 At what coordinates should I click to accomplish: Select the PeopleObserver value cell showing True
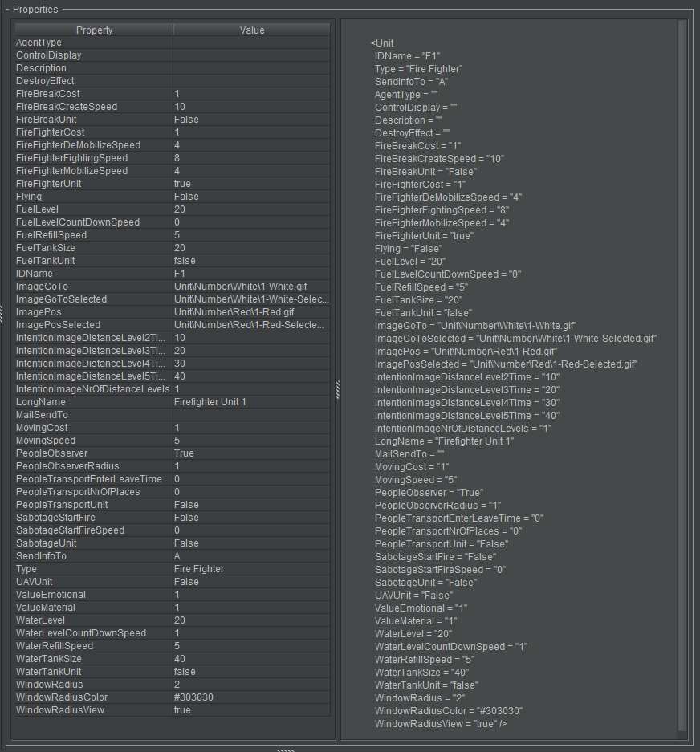point(251,453)
